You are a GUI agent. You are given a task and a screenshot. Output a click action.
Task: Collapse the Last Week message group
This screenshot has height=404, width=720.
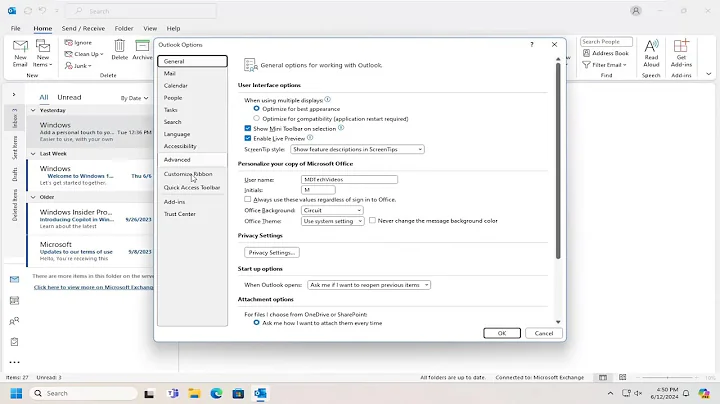pyautogui.click(x=33, y=153)
